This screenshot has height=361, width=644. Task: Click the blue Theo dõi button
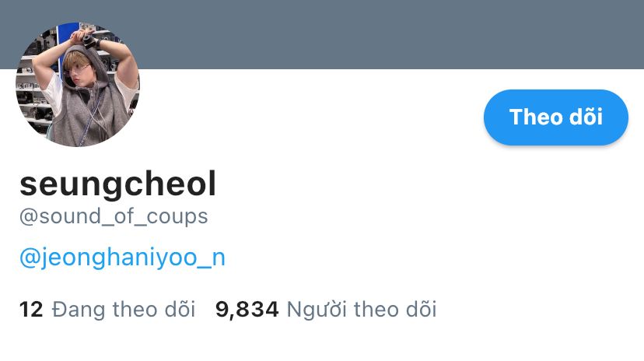coord(555,117)
